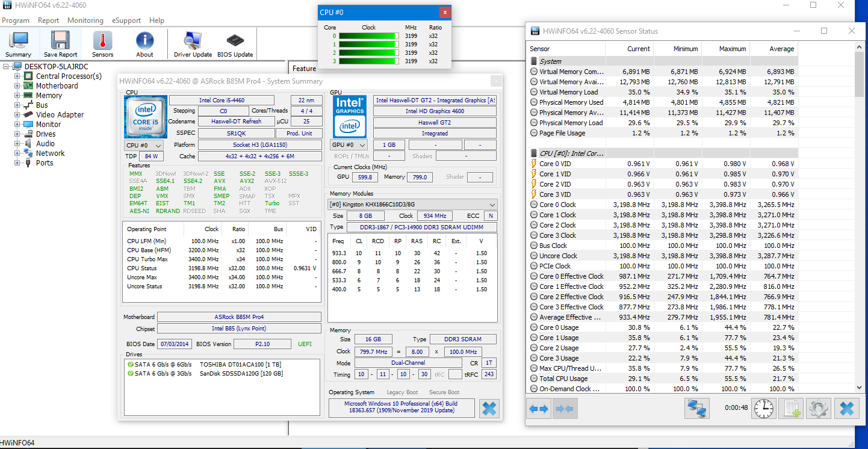Expand the Memory tree node

coord(17,96)
